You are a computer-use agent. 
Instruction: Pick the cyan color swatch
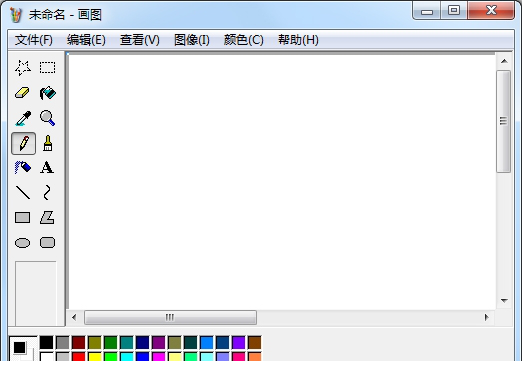pyautogui.click(x=126, y=357)
